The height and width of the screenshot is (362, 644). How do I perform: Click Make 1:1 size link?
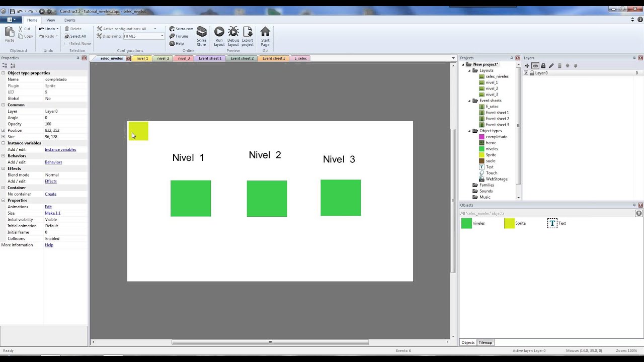coord(52,213)
